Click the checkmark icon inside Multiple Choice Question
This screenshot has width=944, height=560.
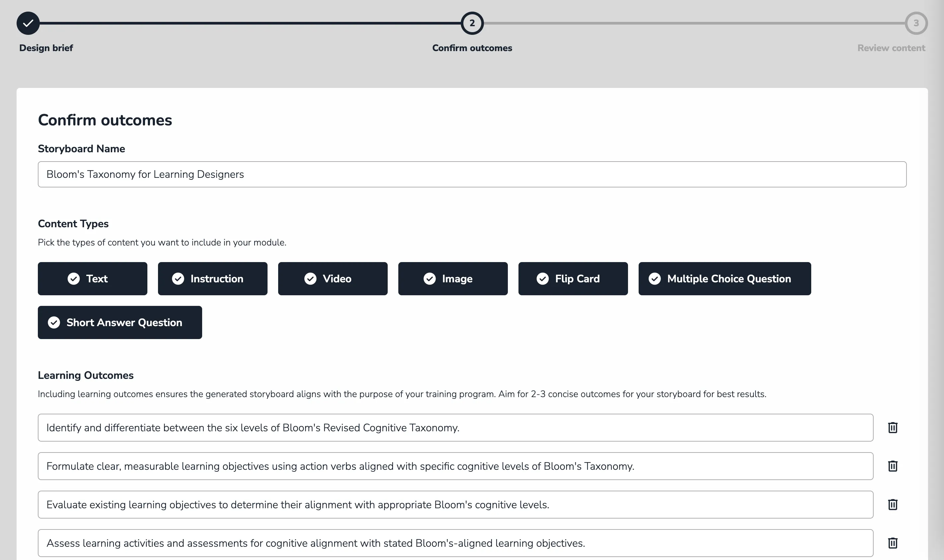point(655,278)
